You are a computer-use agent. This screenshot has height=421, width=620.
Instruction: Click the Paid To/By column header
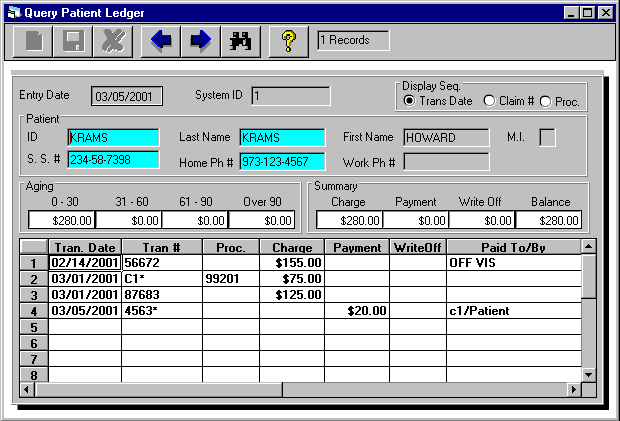(x=514, y=247)
